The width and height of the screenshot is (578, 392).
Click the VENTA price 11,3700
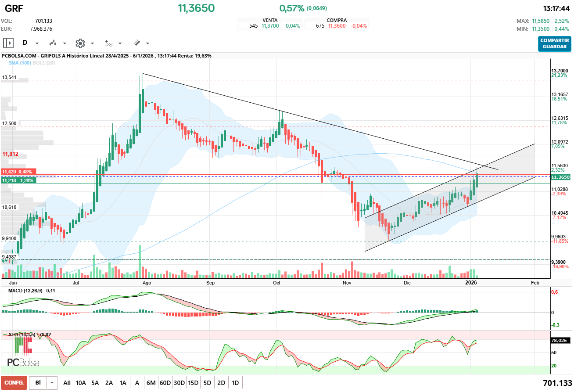pyautogui.click(x=270, y=26)
